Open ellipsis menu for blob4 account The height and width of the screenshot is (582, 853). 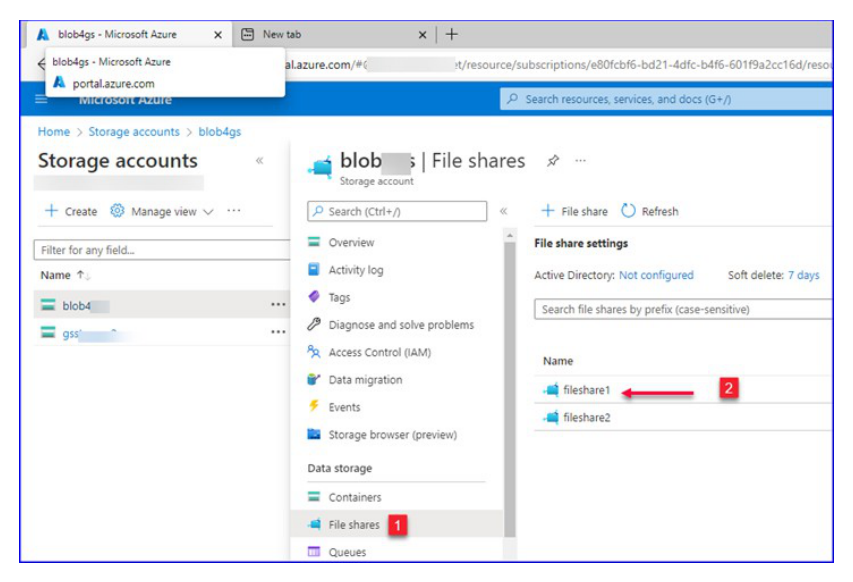278,305
